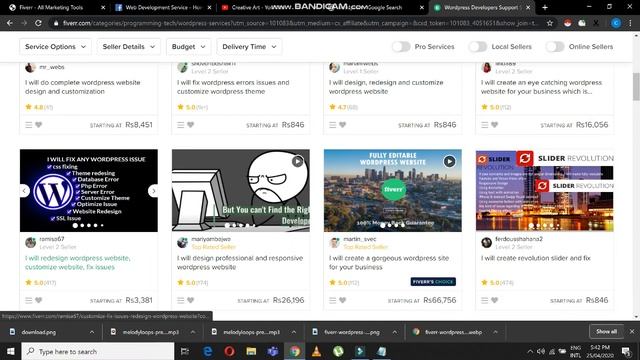This screenshot has width=640, height=360.
Task: Open options for the second melodyloops mp3 download
Action: pyautogui.click(x=293, y=332)
